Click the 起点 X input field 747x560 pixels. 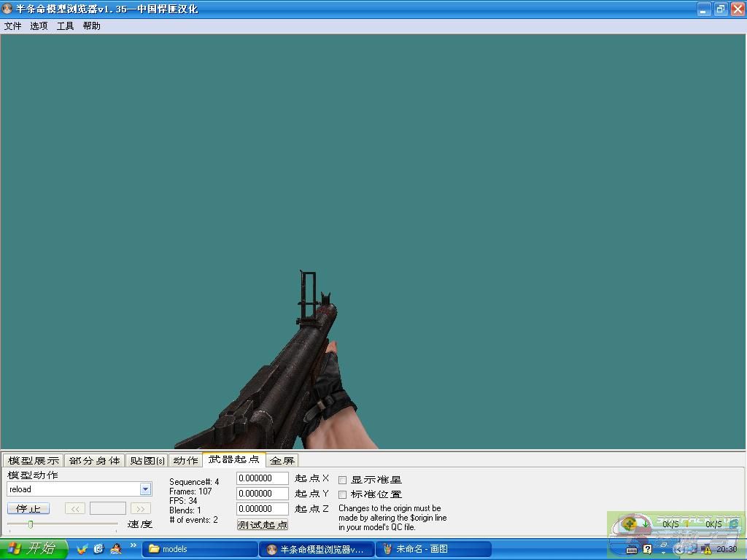pos(262,478)
